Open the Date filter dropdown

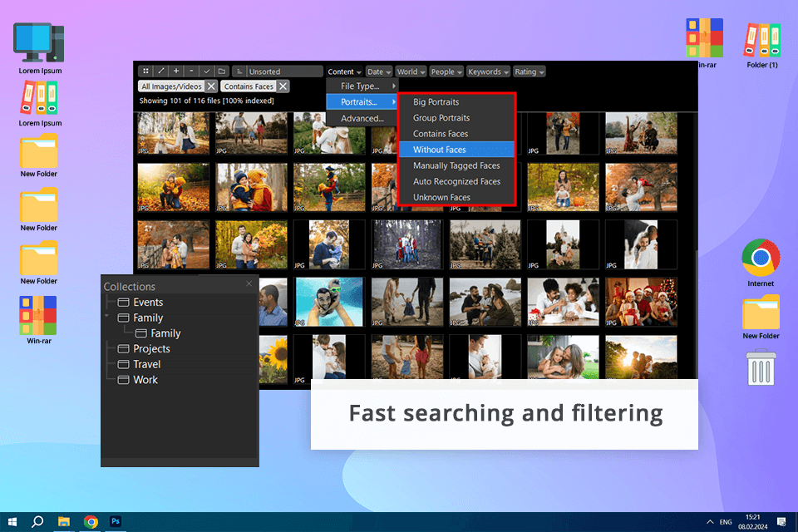(x=379, y=71)
